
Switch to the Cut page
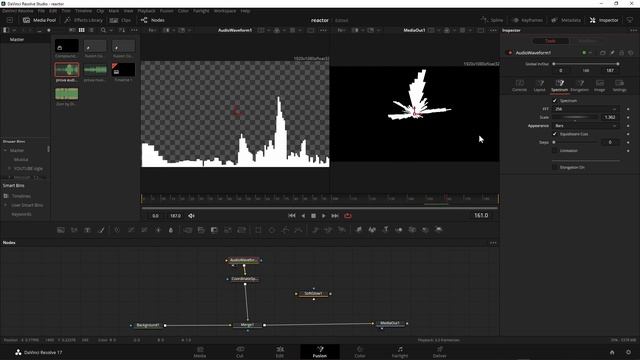tap(240, 351)
